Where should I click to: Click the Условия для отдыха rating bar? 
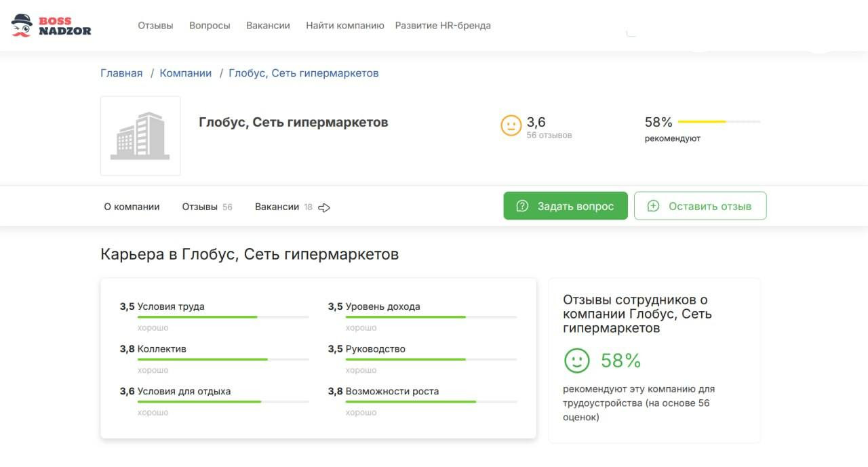tap(223, 401)
